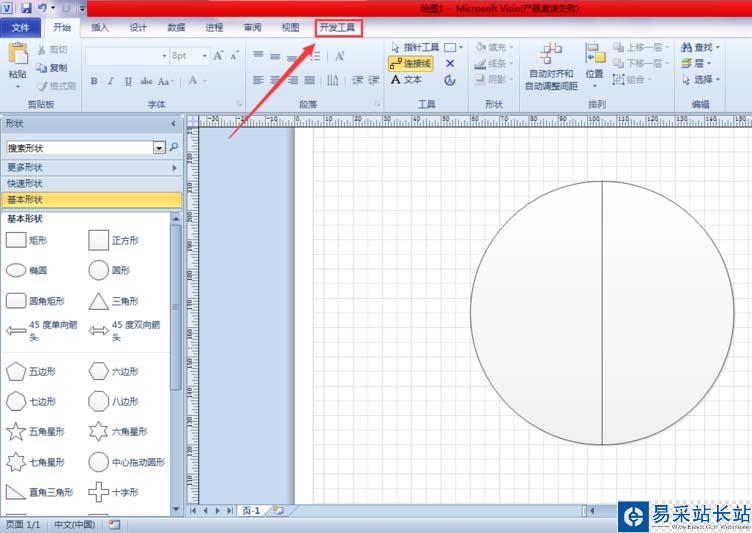Click Send Backward button
The width and height of the screenshot is (752, 533).
(x=640, y=63)
